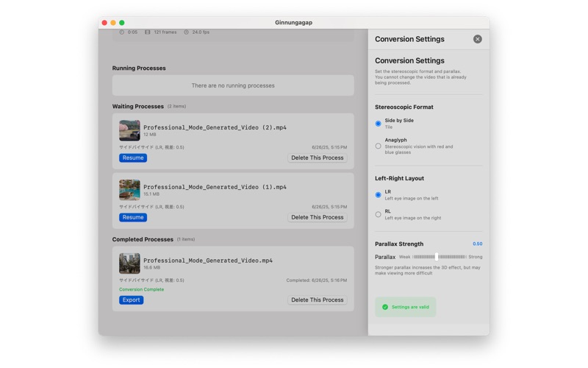Click the 'Completed: 6/26/25, 5:16 PM' timestamp
The image size is (588, 368).
[317, 280]
